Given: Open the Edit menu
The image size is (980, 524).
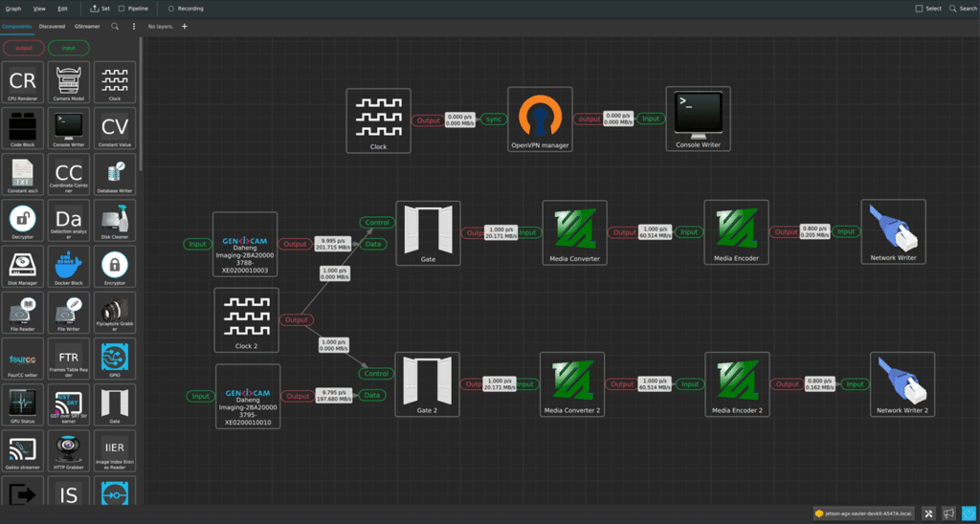Looking at the screenshot, I should pos(63,9).
